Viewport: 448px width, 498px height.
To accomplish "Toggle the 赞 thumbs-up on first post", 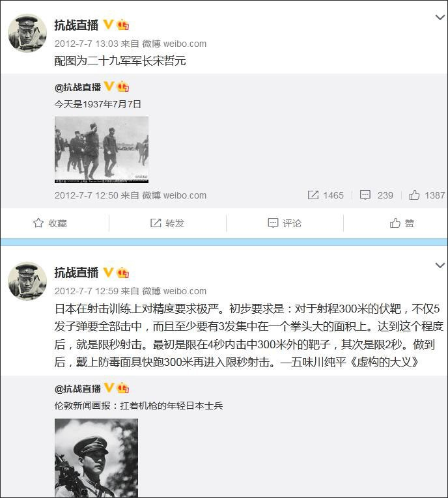I will [x=402, y=223].
